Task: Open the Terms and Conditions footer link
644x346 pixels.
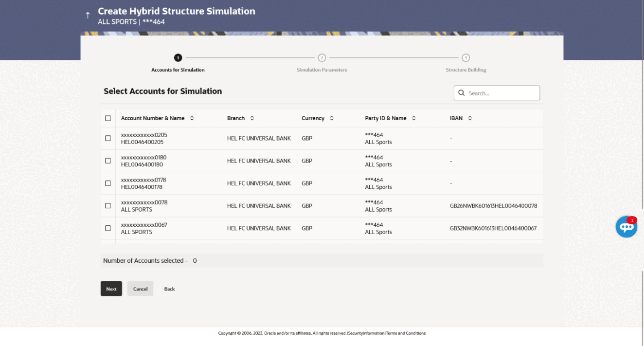Action: [406, 333]
